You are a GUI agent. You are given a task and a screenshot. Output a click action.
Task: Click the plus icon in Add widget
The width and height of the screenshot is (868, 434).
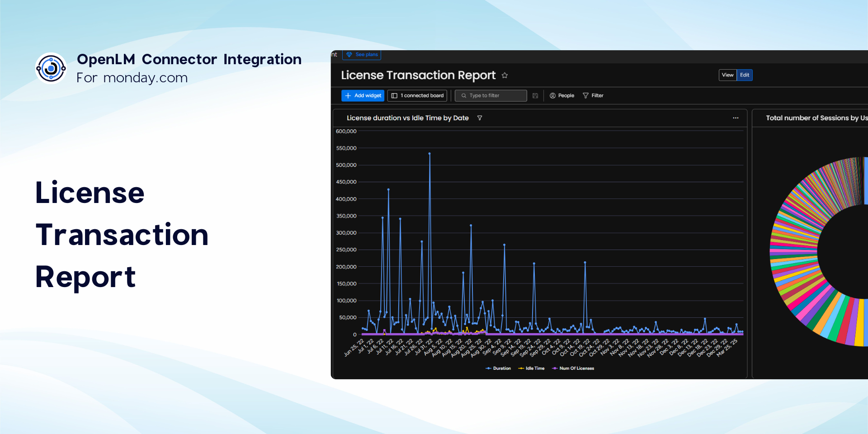pyautogui.click(x=348, y=96)
